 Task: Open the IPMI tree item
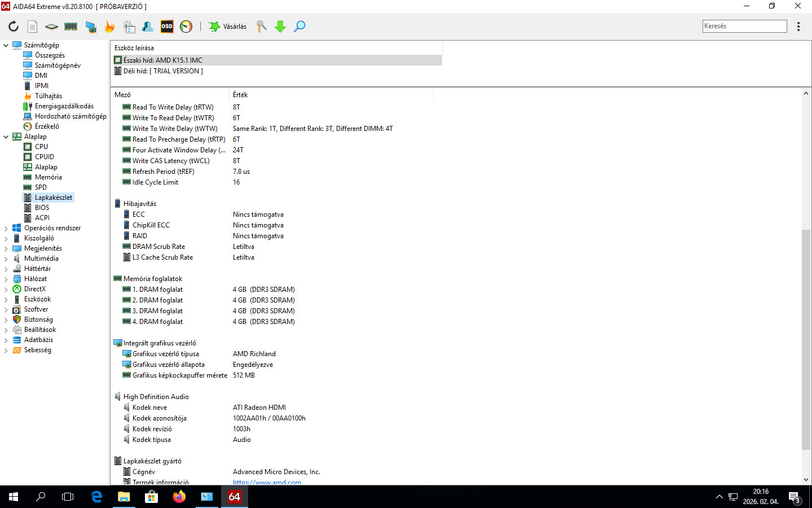[41, 86]
